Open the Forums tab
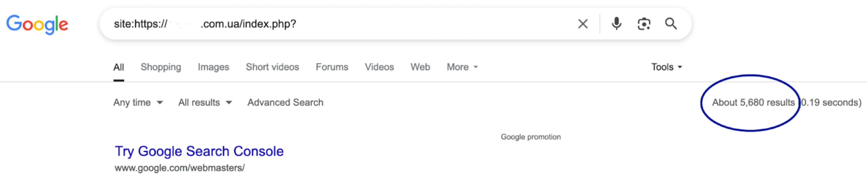 point(332,67)
